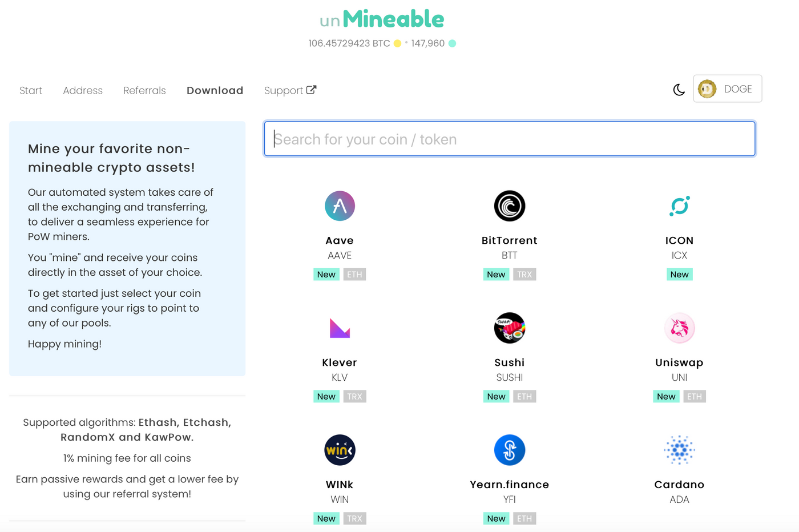Open the DOGE coin selector
The height and width of the screenshot is (532, 799).
coord(728,89)
